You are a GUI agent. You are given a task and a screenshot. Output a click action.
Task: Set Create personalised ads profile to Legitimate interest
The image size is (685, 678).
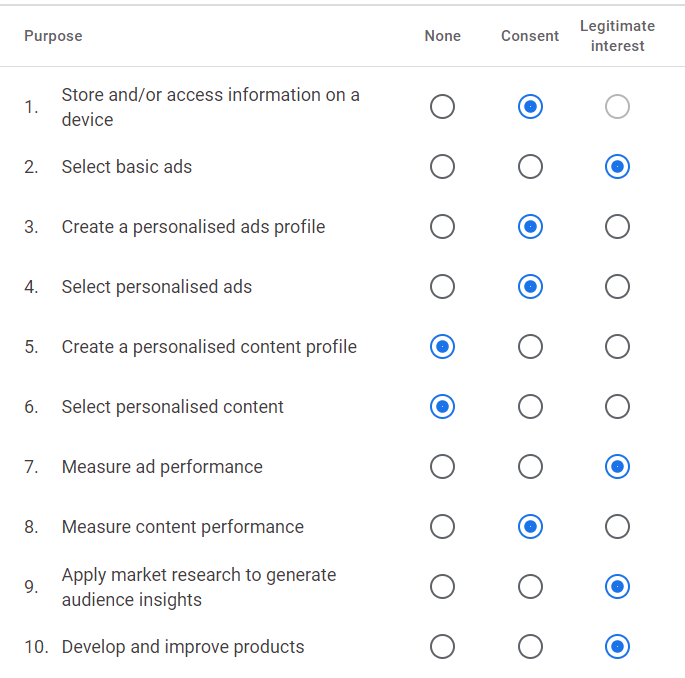pos(617,227)
